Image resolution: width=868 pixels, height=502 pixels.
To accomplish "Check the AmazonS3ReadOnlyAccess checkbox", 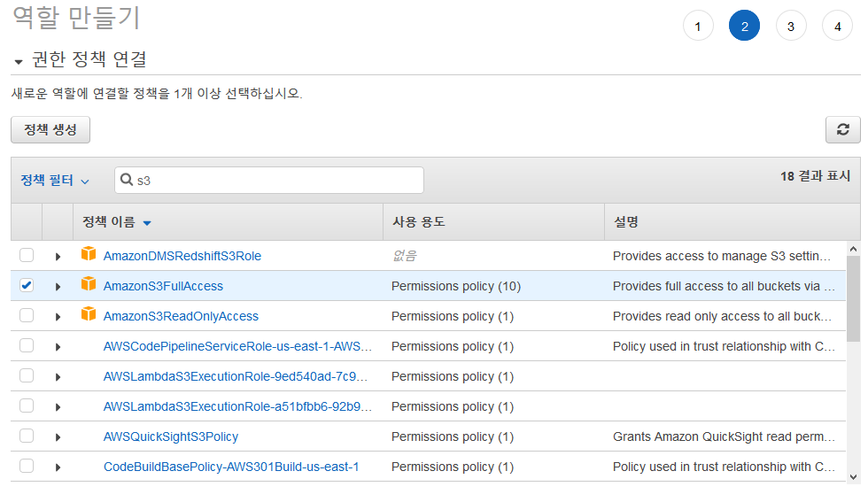I will [x=27, y=315].
